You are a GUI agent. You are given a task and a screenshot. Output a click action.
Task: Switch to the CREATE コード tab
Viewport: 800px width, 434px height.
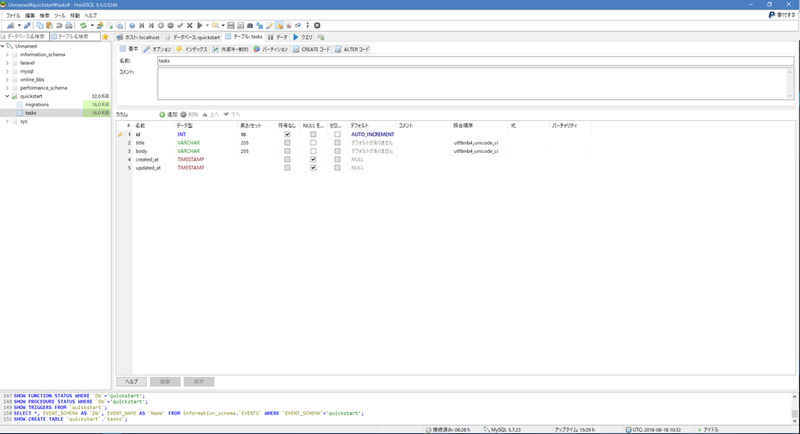point(312,49)
